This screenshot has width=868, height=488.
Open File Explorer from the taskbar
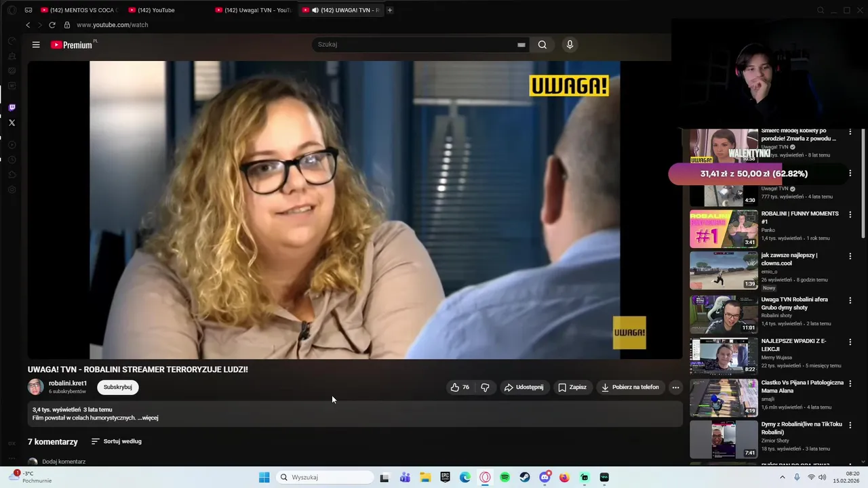click(x=425, y=477)
